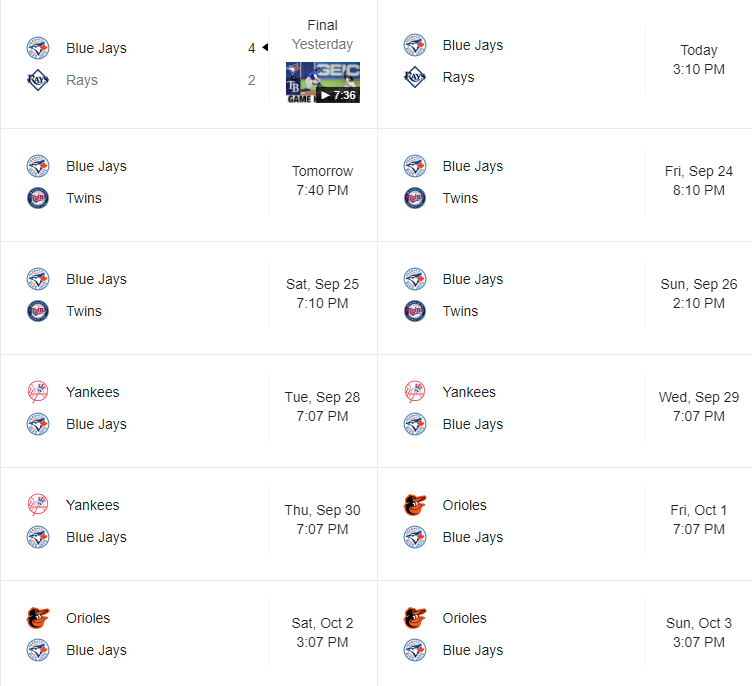Select Rays team name in Final game
Screen dimensions: 752x686
pyautogui.click(x=82, y=80)
